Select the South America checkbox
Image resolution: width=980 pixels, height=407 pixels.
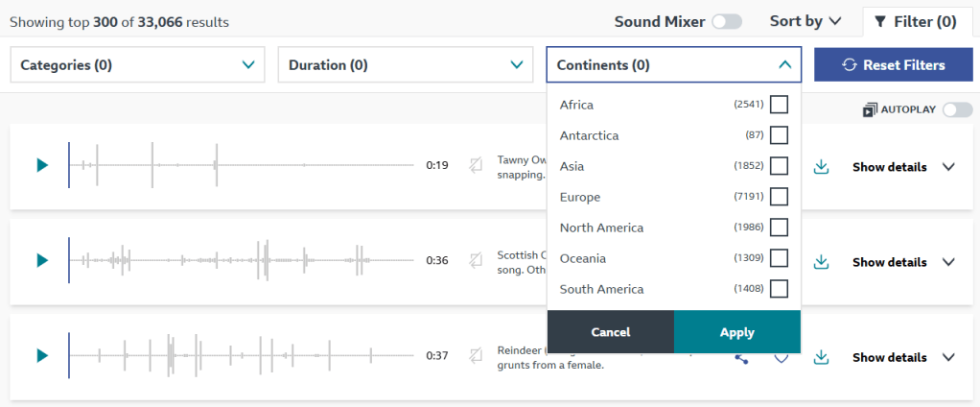pyautogui.click(x=779, y=289)
